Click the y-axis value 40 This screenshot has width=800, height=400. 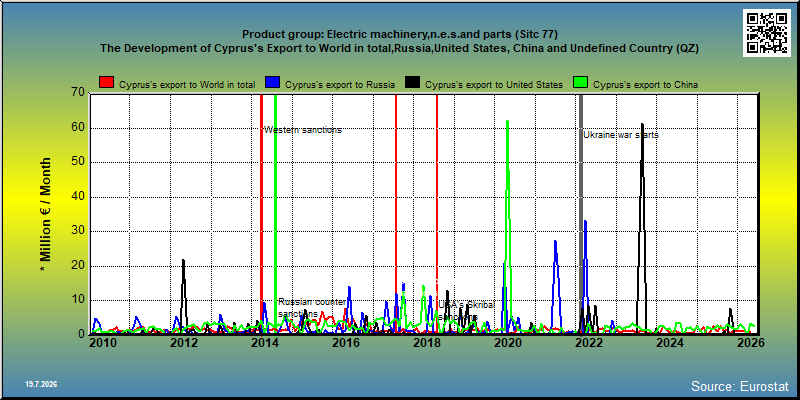click(x=78, y=197)
